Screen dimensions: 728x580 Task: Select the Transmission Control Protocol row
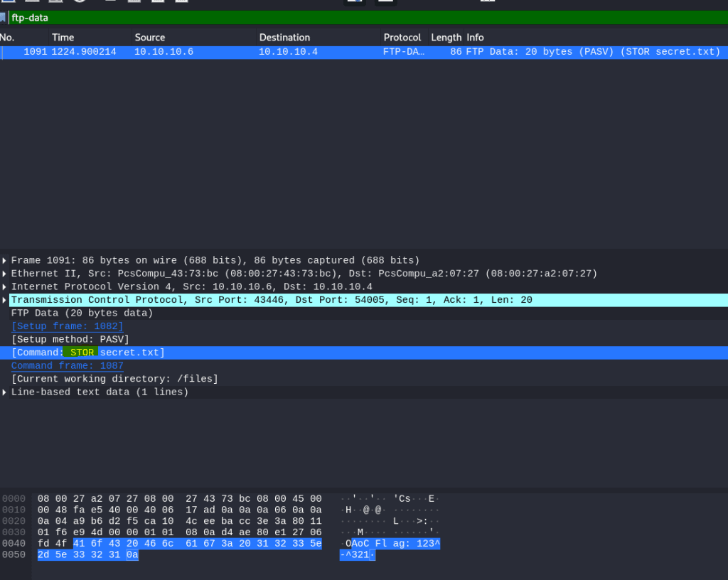click(364, 300)
